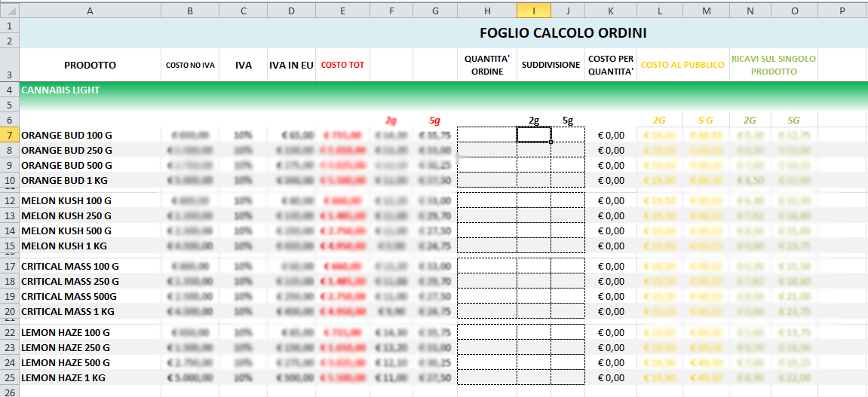Viewport: 868px width, 397px height.
Task: Select column A header
Action: pos(90,10)
